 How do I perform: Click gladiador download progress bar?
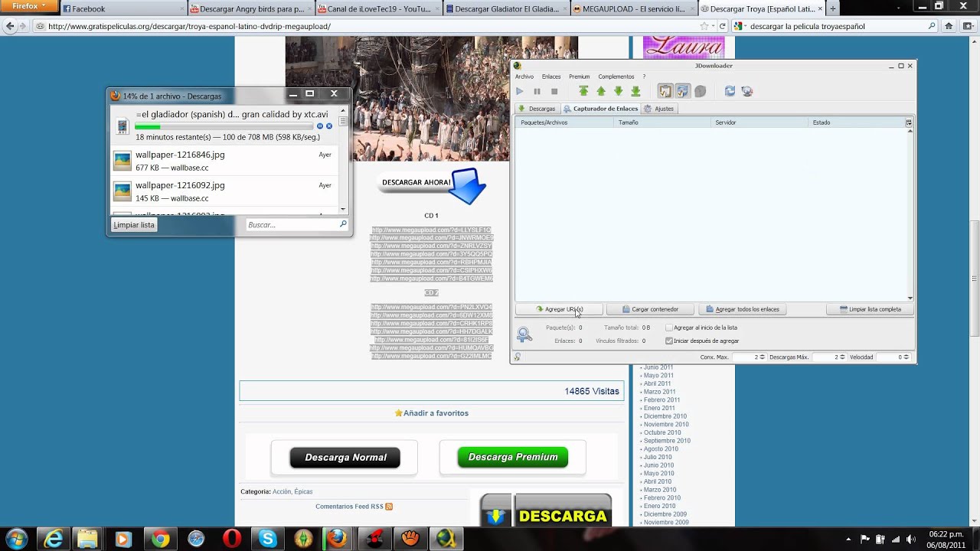224,126
